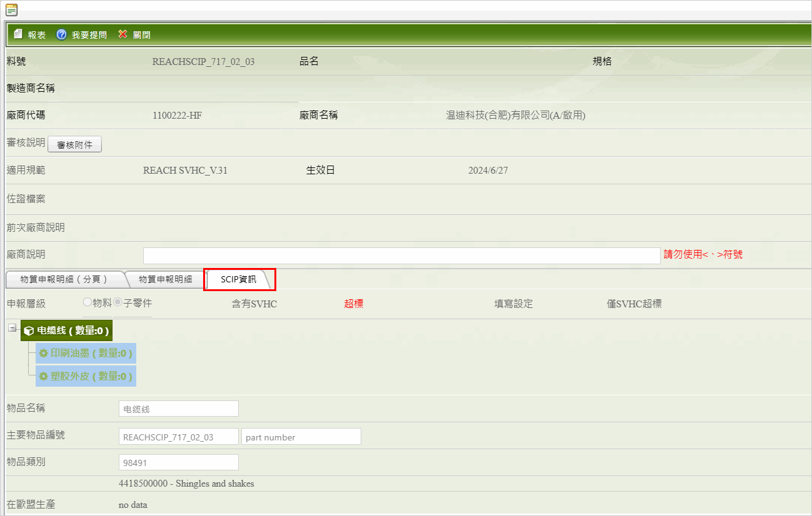Viewport: 812px width, 516px height.
Task: Click the window document icon at top-left
Action: 11,9
